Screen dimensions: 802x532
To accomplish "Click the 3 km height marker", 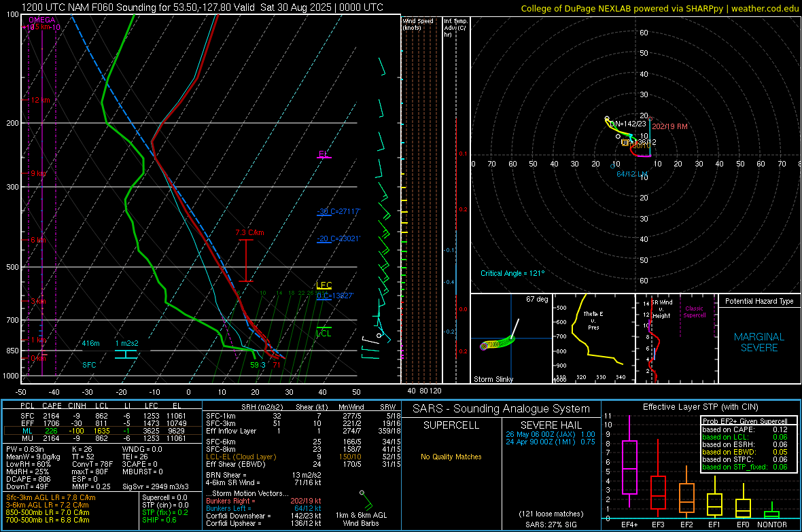I will [x=38, y=301].
